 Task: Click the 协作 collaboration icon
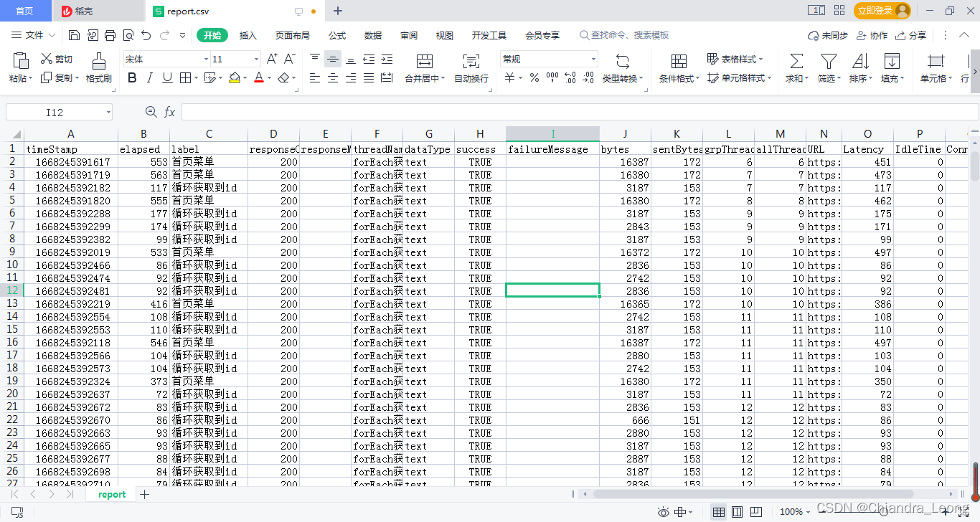[x=872, y=35]
